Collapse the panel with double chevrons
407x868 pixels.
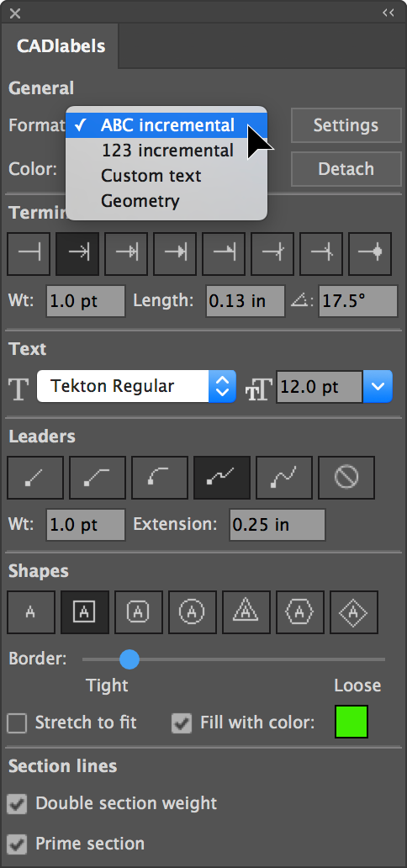coord(388,13)
